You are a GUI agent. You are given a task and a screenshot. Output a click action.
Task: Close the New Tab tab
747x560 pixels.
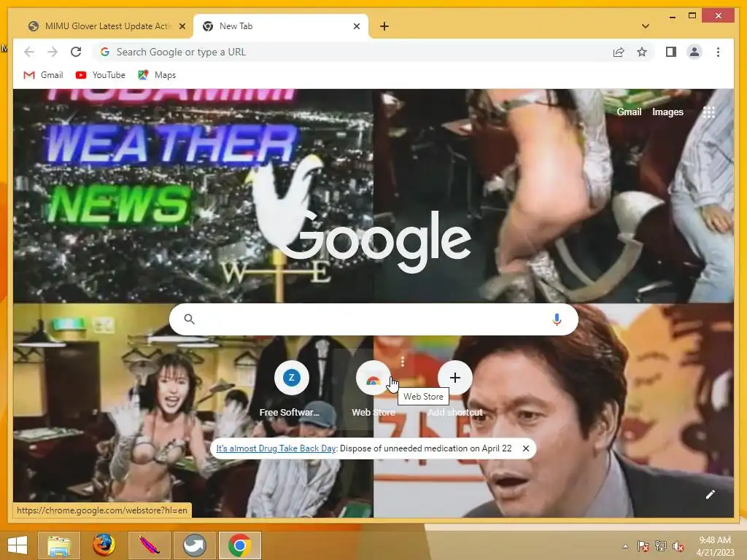[x=356, y=26]
